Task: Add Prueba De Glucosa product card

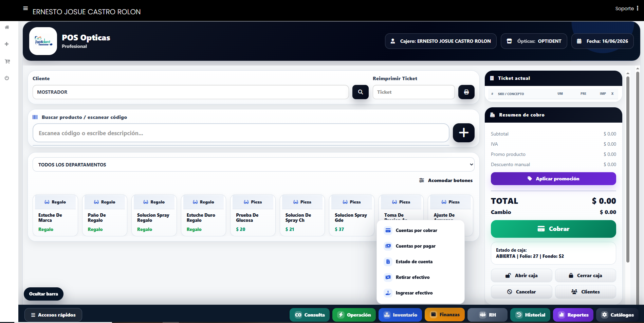Action: pyautogui.click(x=253, y=215)
